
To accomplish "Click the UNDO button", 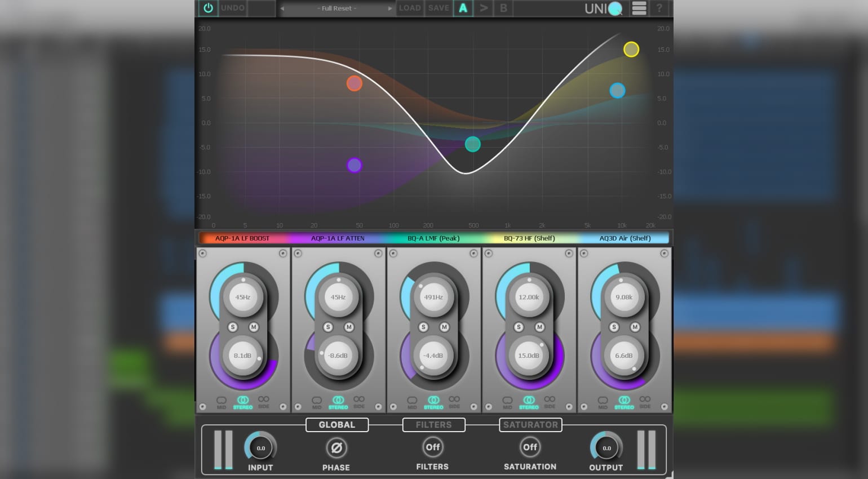I will click(233, 8).
